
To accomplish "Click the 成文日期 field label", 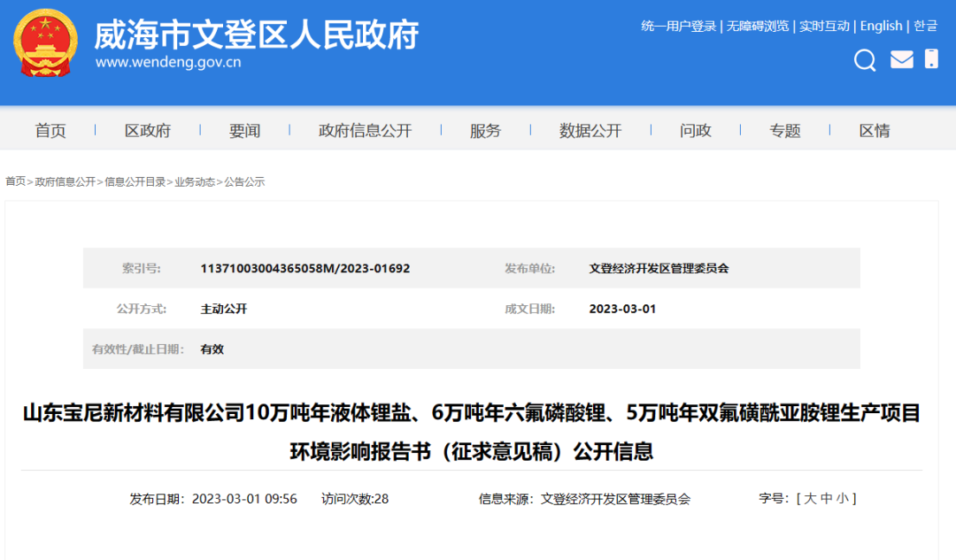I will (x=530, y=309).
